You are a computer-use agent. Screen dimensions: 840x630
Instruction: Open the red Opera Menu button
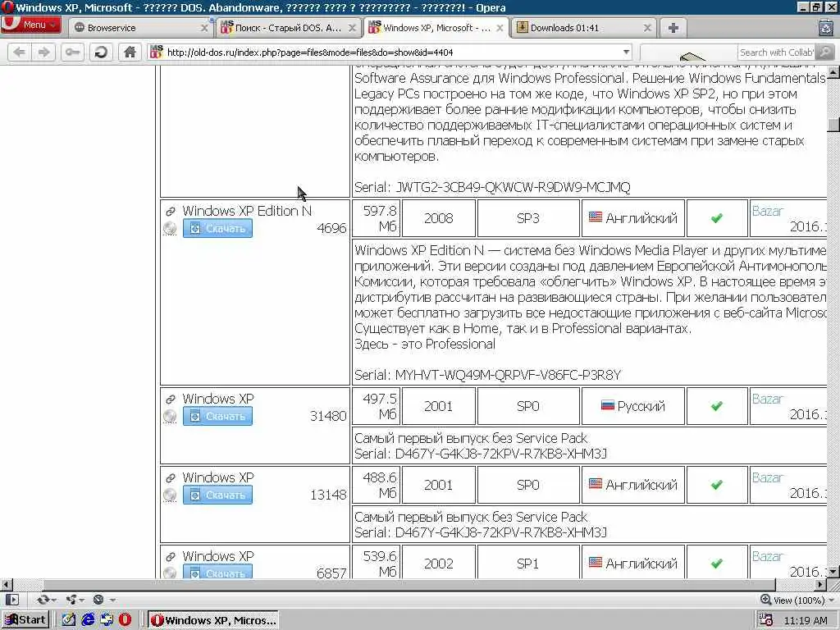tap(30, 25)
